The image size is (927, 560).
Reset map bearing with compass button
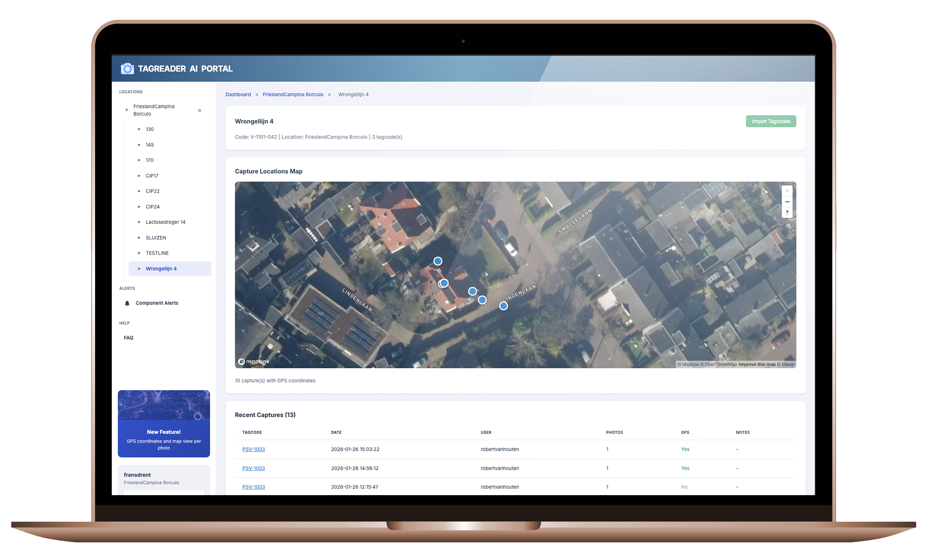pos(787,213)
